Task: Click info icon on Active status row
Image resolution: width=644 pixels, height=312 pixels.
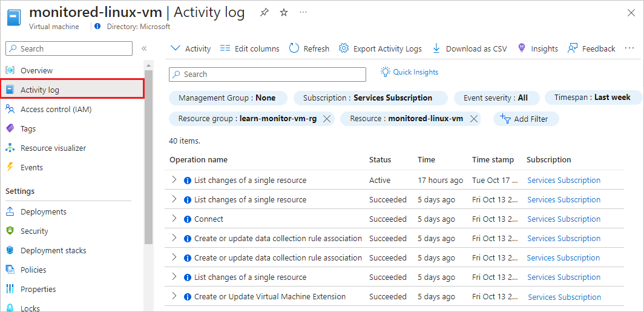Action: pos(188,181)
